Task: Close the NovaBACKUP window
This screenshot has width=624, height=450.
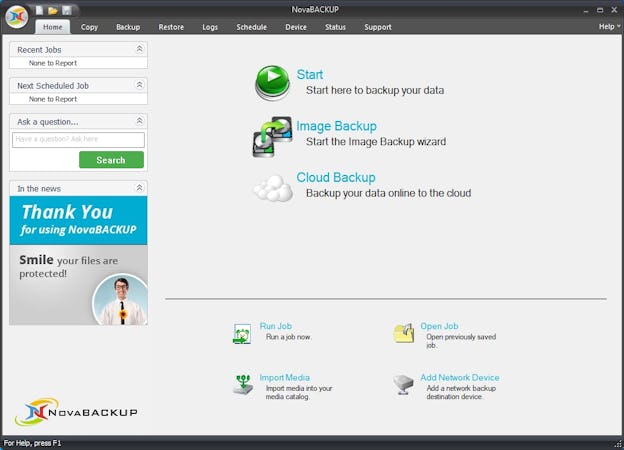Action: pyautogui.click(x=614, y=10)
